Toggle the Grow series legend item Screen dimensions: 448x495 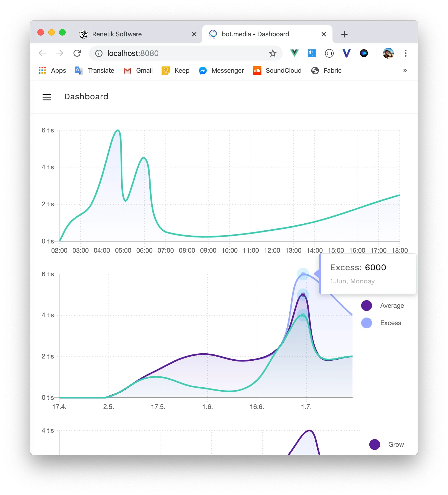(386, 445)
